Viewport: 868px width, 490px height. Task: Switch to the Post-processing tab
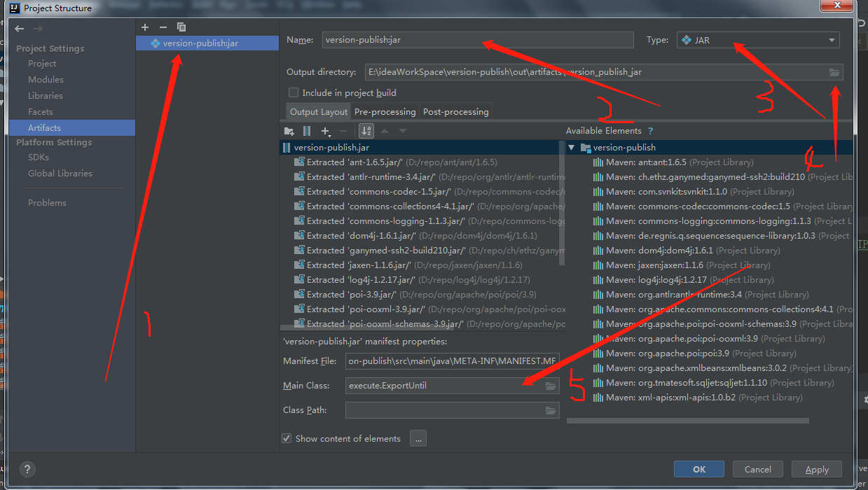point(456,112)
